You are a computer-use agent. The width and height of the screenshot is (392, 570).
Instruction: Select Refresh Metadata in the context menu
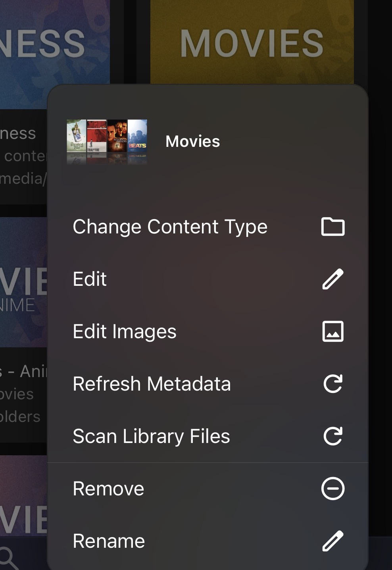pyautogui.click(x=152, y=384)
